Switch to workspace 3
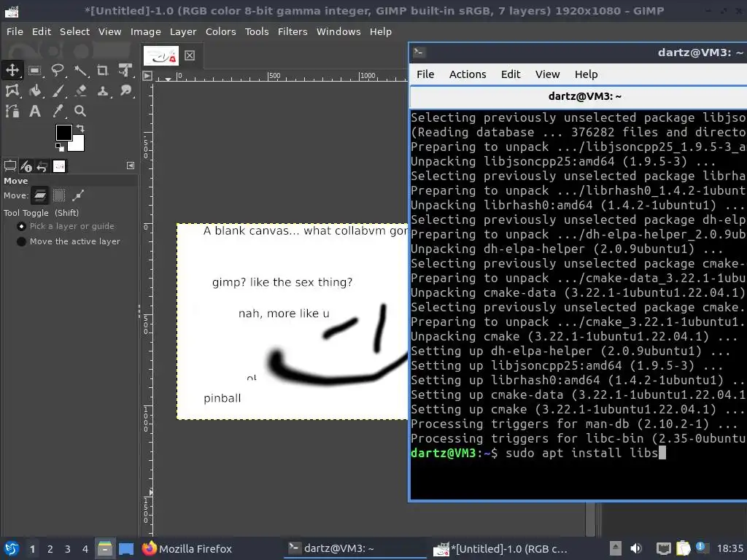747x560 pixels. tap(68, 549)
